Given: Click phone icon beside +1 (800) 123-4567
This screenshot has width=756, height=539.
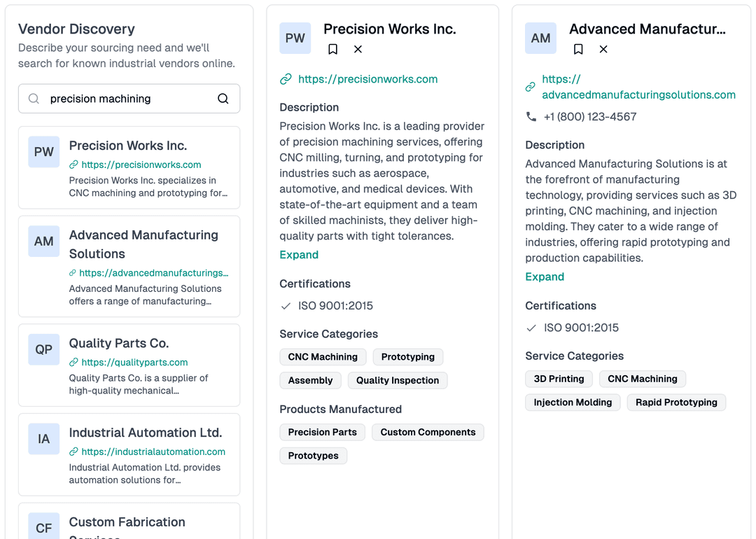Looking at the screenshot, I should [531, 117].
